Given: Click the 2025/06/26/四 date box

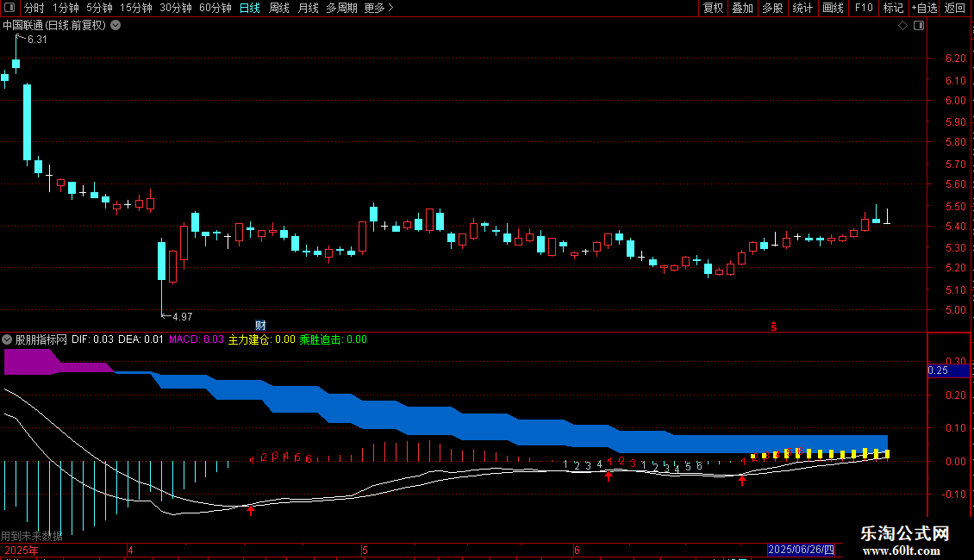Looking at the screenshot, I should (802, 550).
